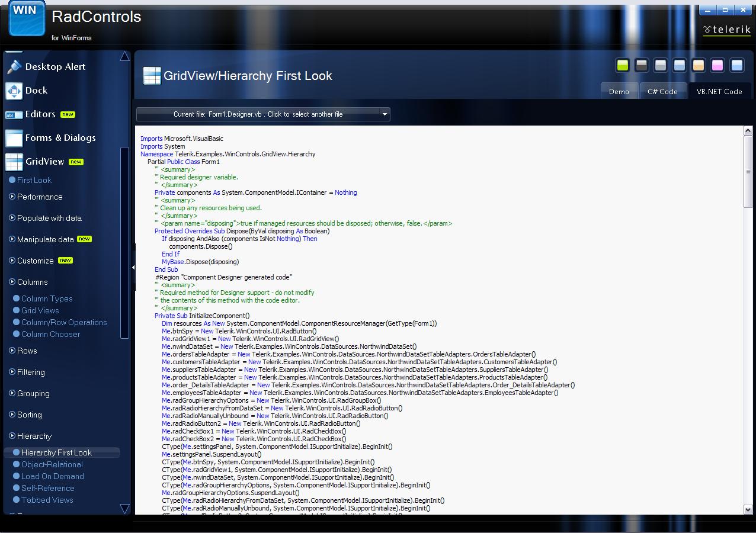Click the 'Private Sub InitializeComponent()' code line
Viewport: 756px width, 533px height.
[202, 316]
